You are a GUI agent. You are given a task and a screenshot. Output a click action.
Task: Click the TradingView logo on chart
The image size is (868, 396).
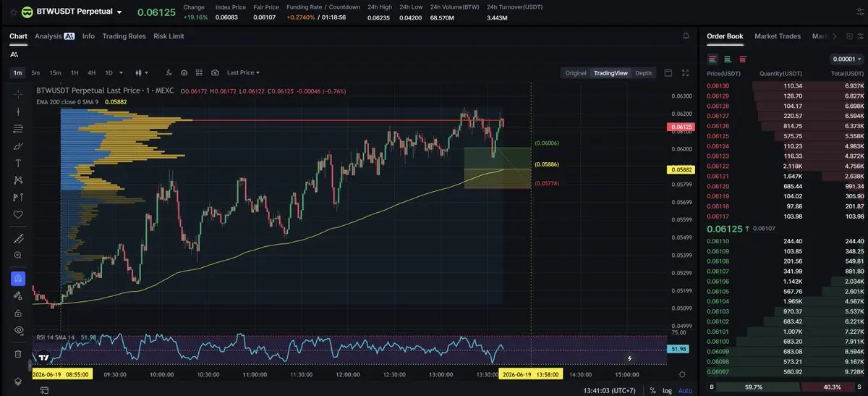(44, 357)
